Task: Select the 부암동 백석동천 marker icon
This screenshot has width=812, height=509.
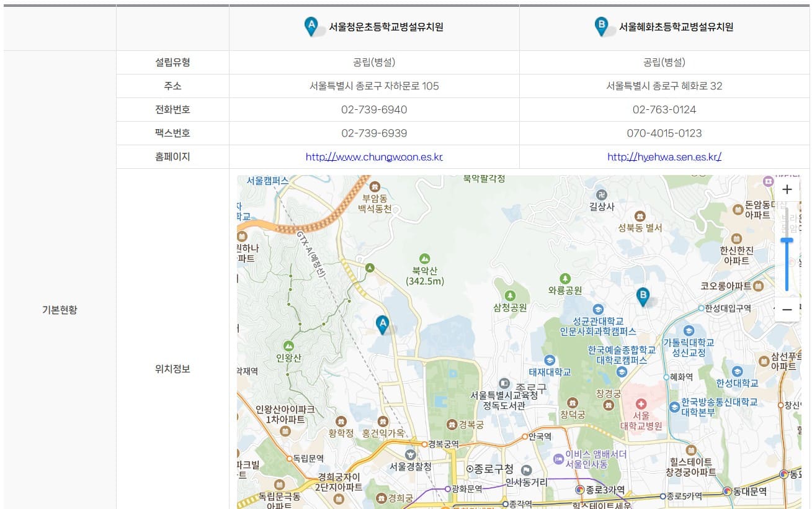Action: pyautogui.click(x=375, y=187)
